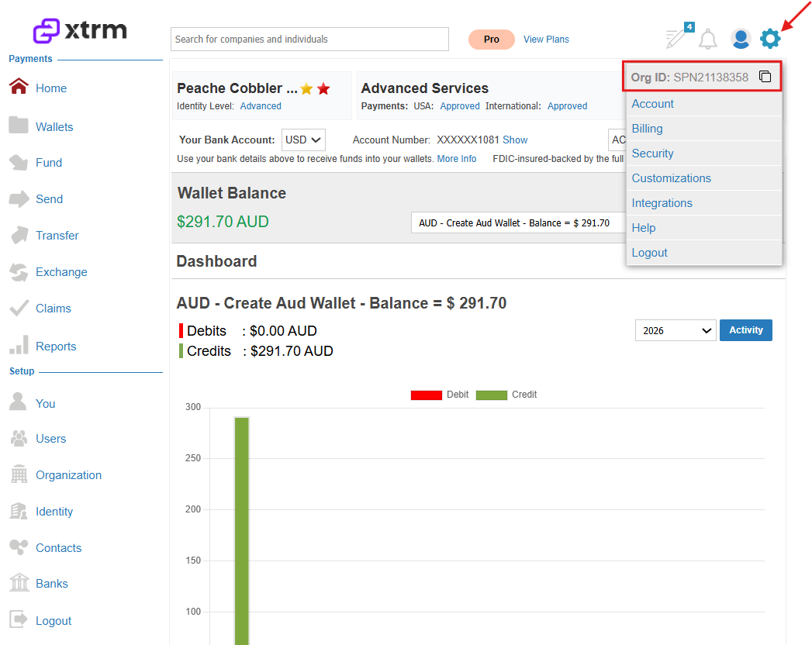Screen dimensions: 812x645
Task: Click Show next to account number
Action: 515,140
